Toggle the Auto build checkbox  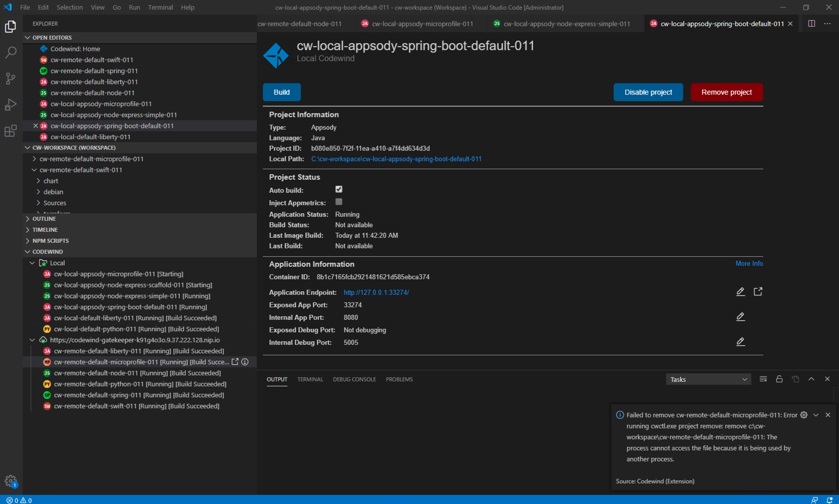(339, 189)
